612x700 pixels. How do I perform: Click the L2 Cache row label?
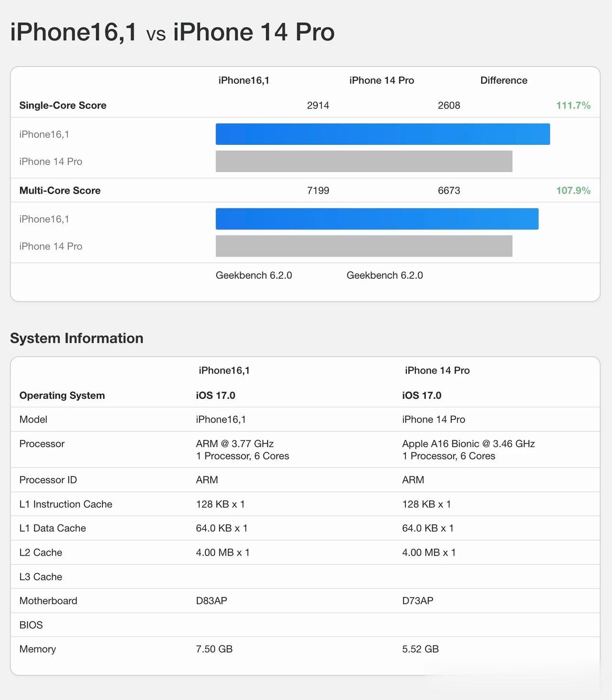click(41, 552)
